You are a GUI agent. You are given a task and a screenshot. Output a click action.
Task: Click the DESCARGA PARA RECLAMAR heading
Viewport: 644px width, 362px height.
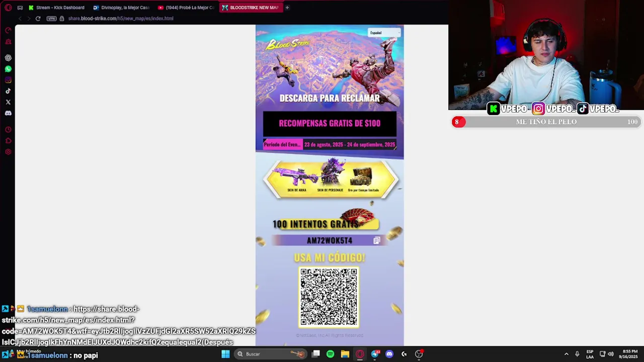tap(330, 98)
